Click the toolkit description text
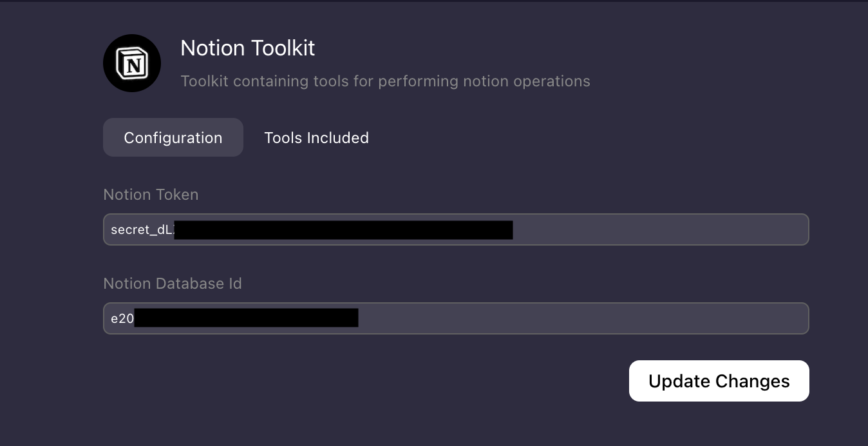The image size is (868, 446). pyautogui.click(x=385, y=81)
